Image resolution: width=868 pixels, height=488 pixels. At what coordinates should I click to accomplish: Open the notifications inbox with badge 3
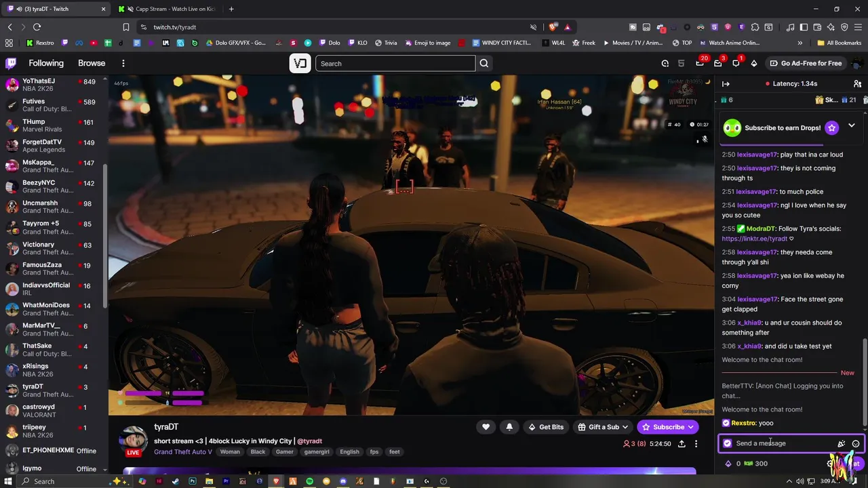pyautogui.click(x=718, y=63)
